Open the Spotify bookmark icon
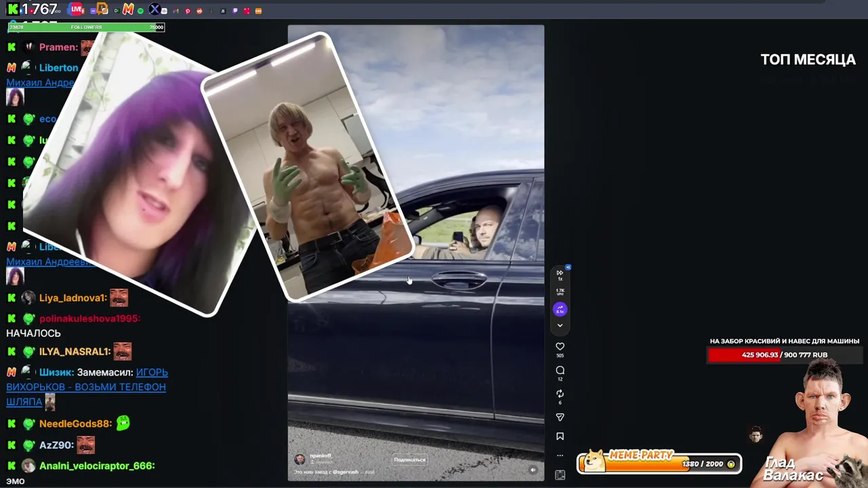Screen dimensions: 868x488 tap(140, 11)
